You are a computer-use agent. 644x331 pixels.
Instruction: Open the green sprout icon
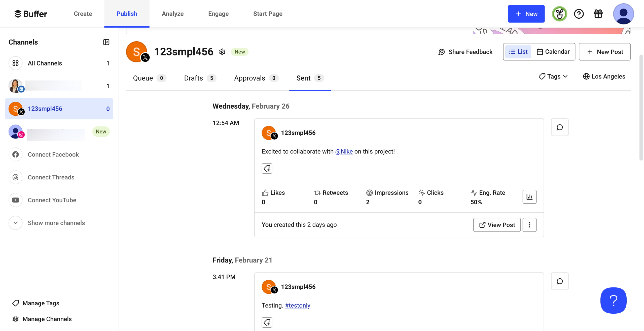[x=559, y=14]
